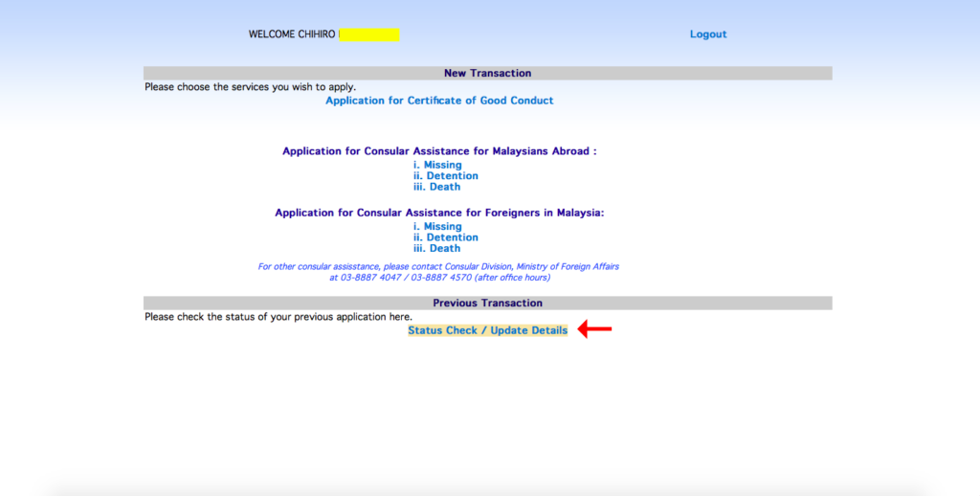This screenshot has width=980, height=496.
Task: Click the yellow highlighted box beside the name
Action: pos(369,34)
